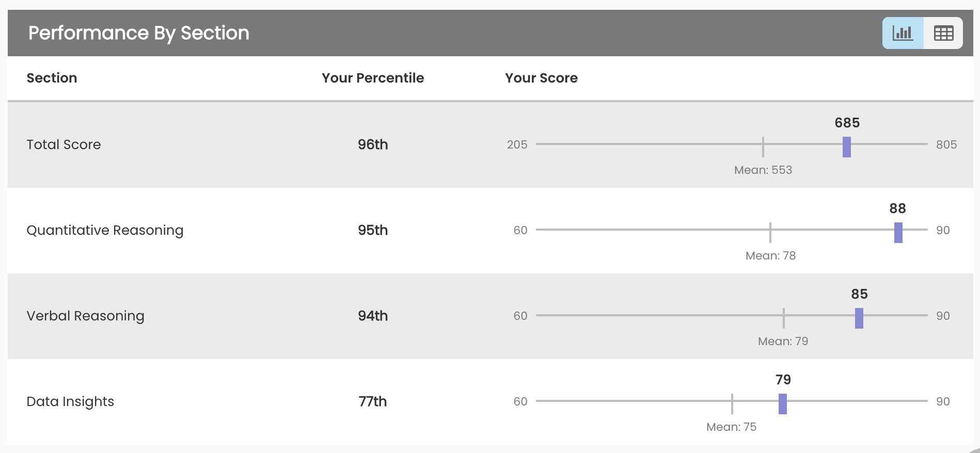
Task: Select the Quantitative Reasoning row label
Action: 105,230
